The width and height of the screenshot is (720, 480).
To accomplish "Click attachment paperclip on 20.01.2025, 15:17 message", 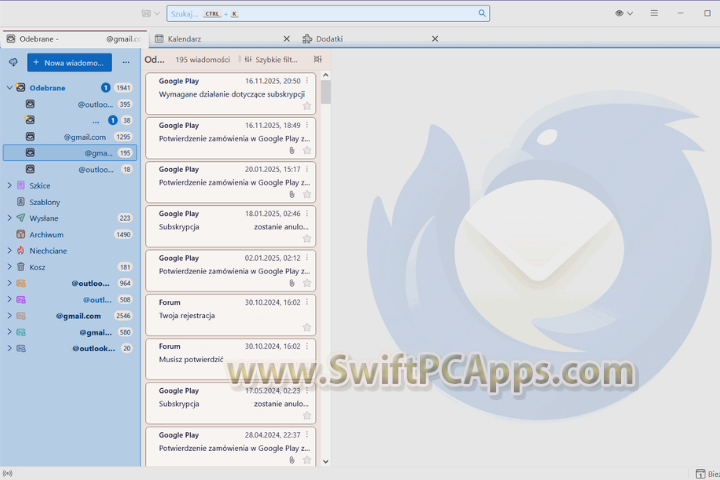I will pos(292,194).
